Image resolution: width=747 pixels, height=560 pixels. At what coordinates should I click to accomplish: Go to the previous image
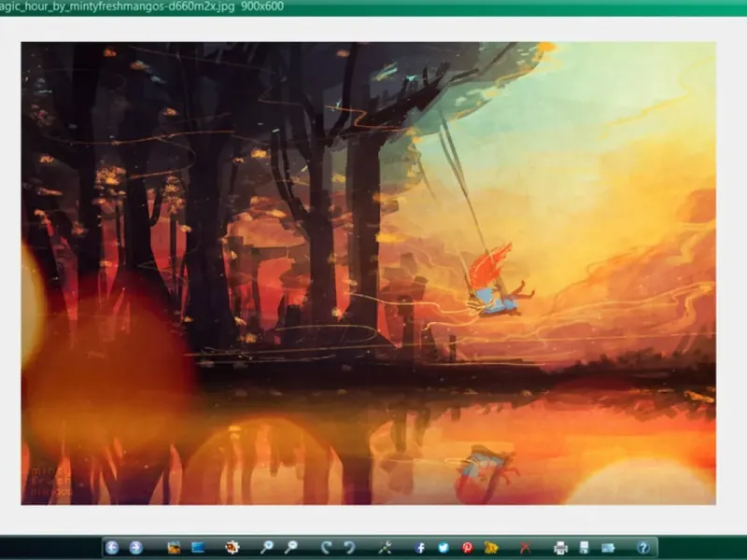(x=111, y=548)
